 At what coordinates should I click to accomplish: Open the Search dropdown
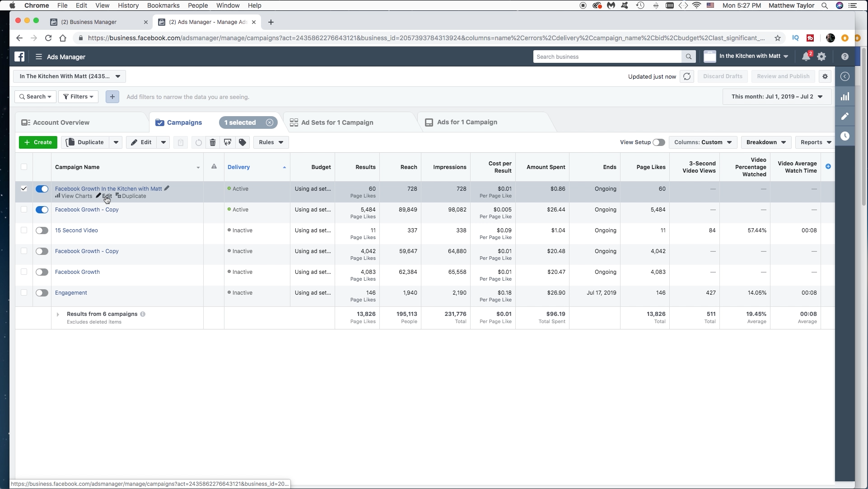35,97
